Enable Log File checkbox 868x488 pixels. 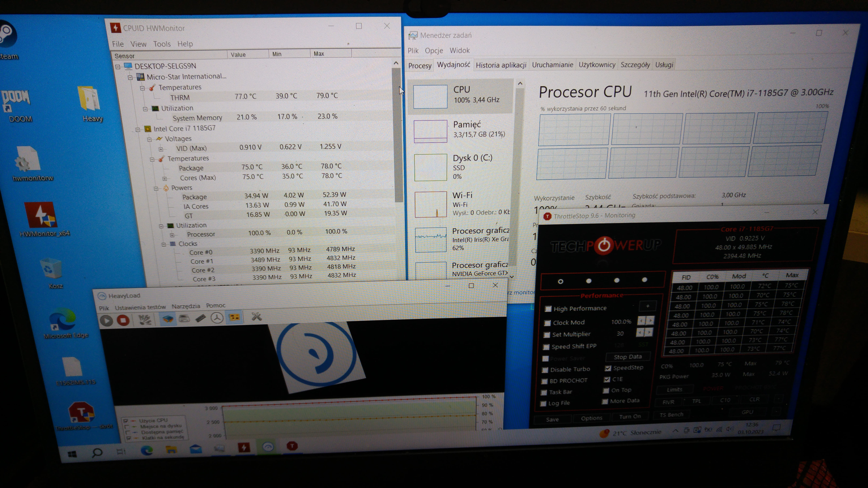pos(543,404)
